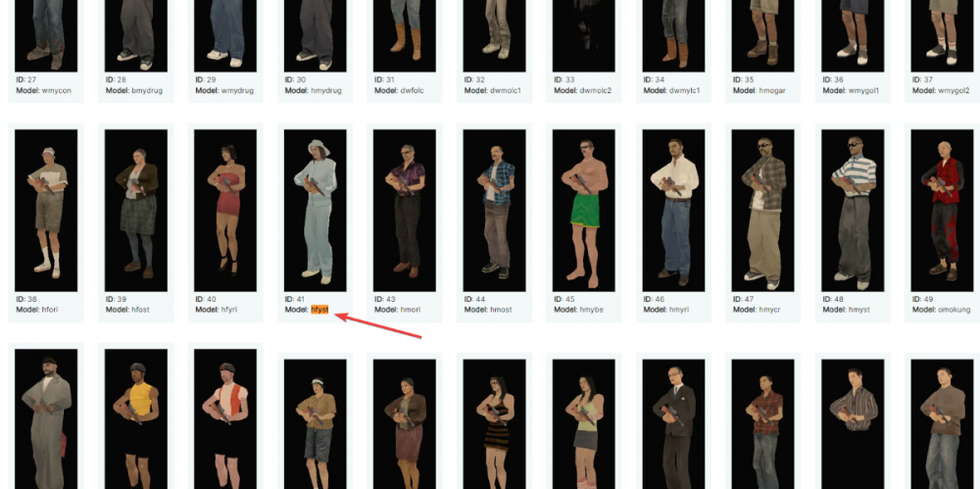Screen dimensions: 980x489
Task: Select the 'Model: wmygol1' text
Action: click(x=851, y=90)
